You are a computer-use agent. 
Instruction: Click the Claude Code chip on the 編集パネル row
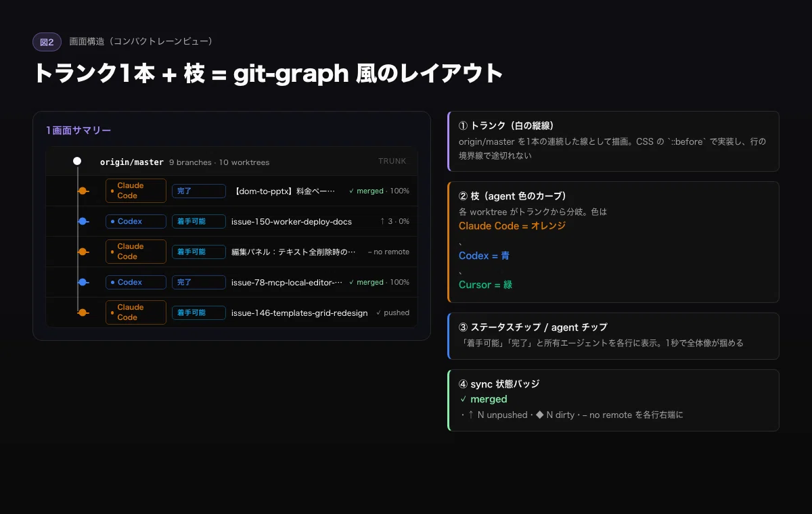point(136,252)
